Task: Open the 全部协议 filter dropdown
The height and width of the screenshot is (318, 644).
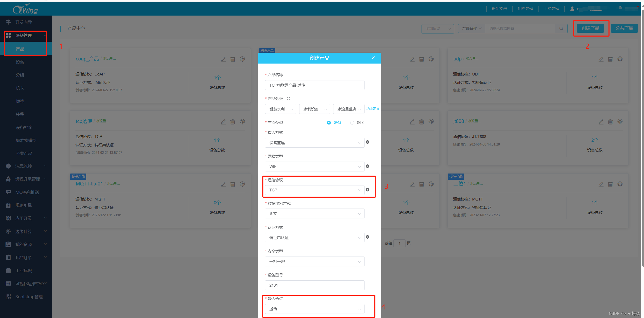Action: (x=438, y=29)
